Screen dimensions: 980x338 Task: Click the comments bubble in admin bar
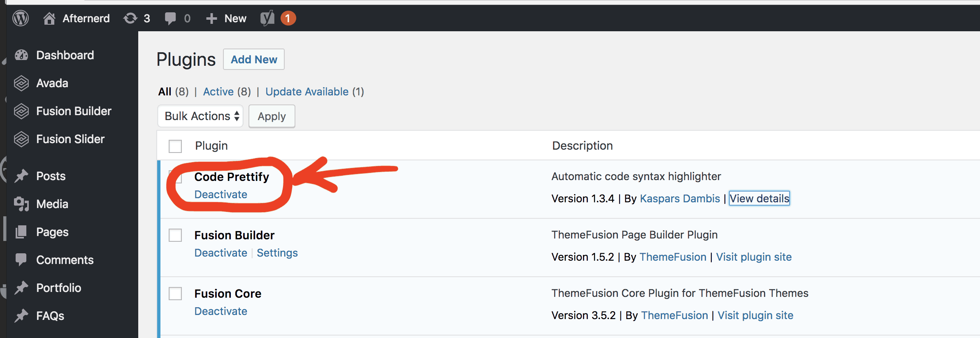[x=170, y=19]
